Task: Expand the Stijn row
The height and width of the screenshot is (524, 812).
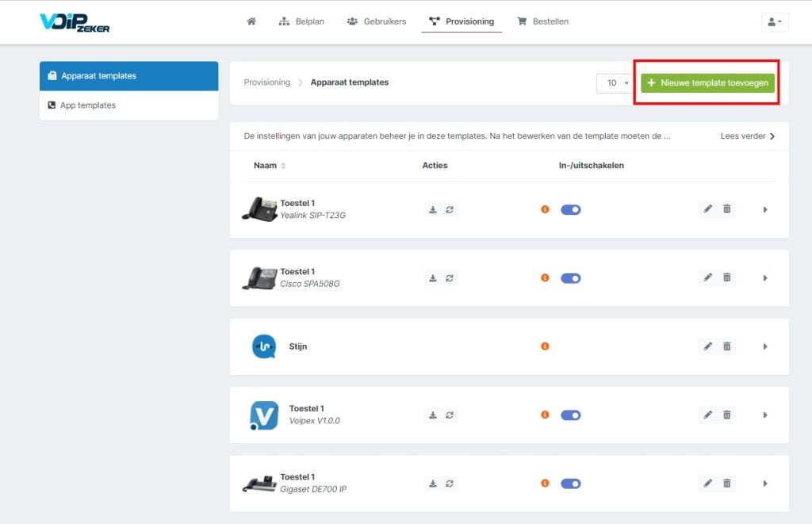Action: click(x=765, y=346)
